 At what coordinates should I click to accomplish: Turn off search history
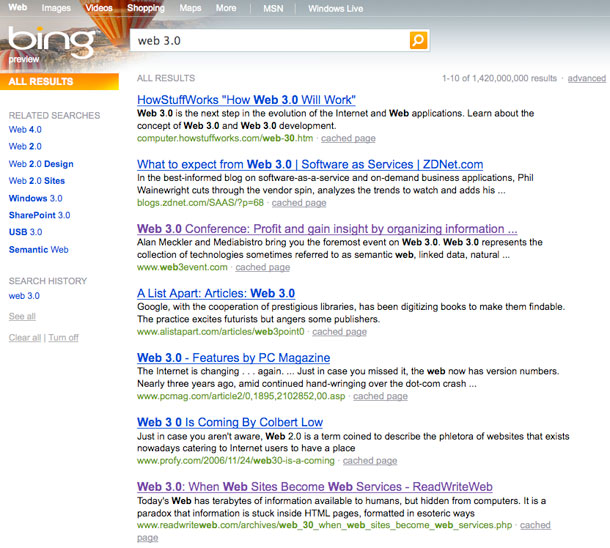[63, 338]
